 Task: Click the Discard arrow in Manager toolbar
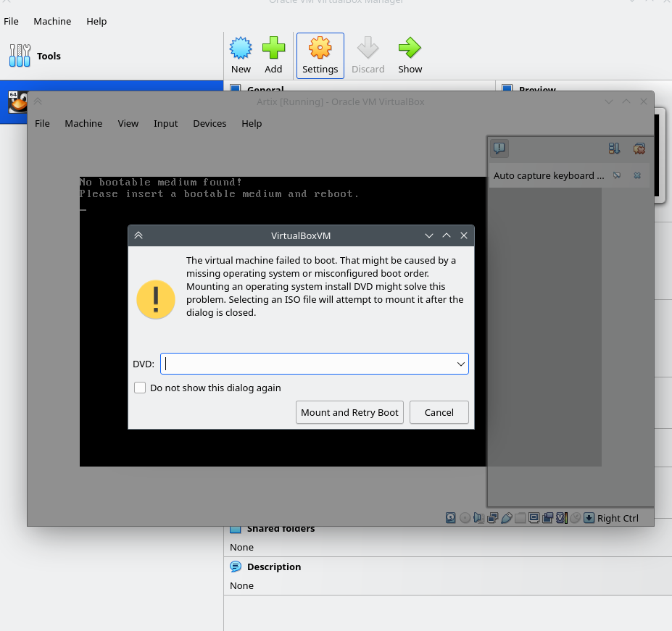(368, 48)
